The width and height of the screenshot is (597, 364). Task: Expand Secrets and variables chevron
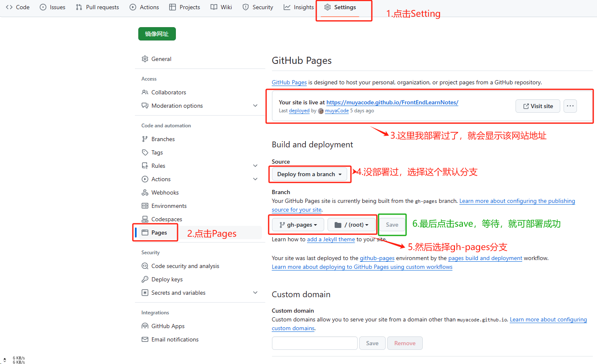coord(255,293)
